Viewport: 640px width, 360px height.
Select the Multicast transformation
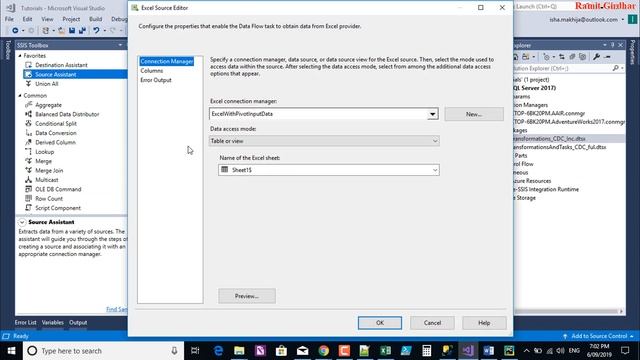(x=47, y=180)
